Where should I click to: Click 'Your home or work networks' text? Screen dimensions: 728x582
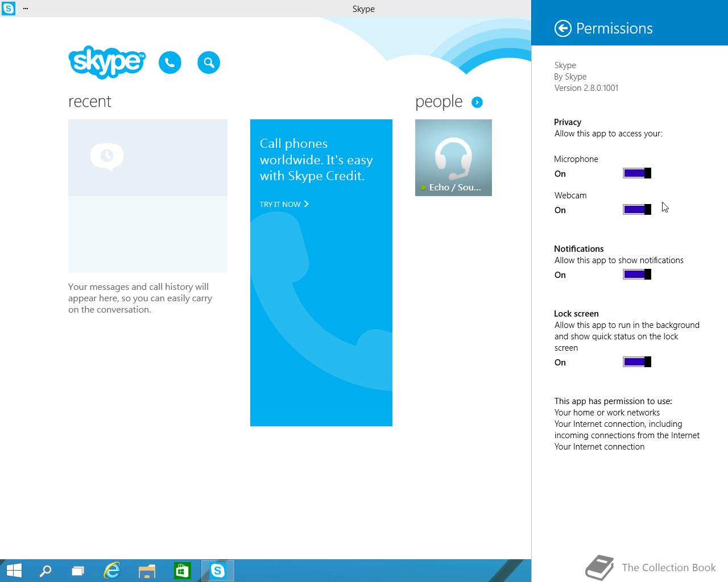607,413
